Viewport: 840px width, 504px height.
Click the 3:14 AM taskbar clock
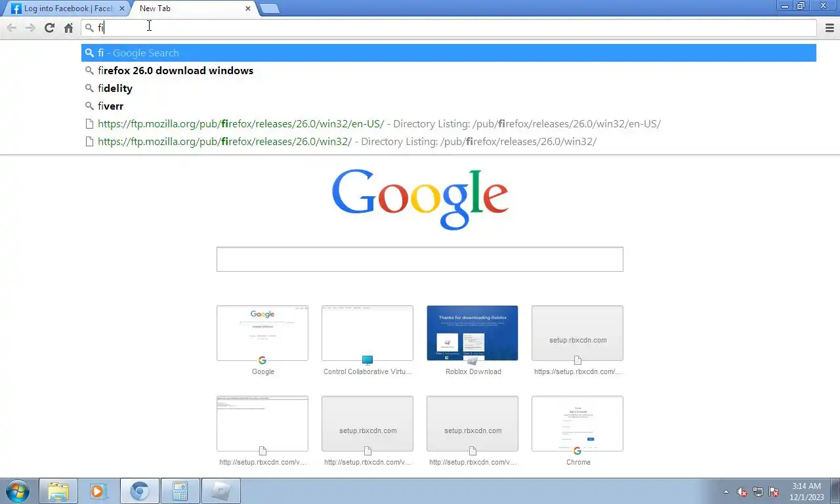(807, 492)
